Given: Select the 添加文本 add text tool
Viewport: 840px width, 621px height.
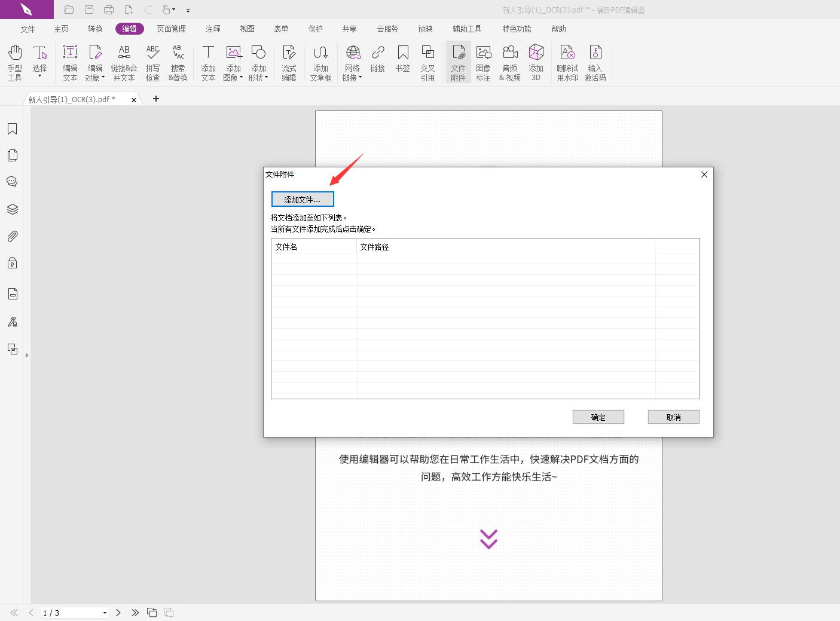Looking at the screenshot, I should tap(208, 60).
